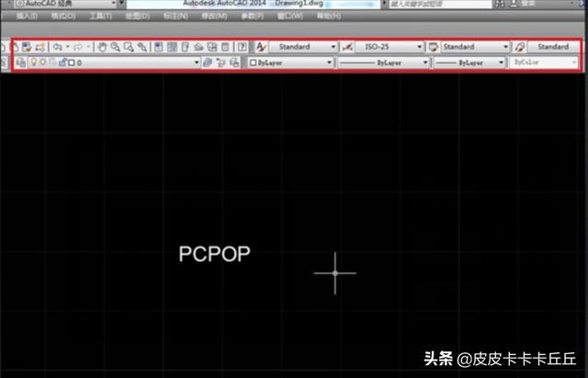Toggle layer 0 on/off lightbulb

[x=34, y=62]
